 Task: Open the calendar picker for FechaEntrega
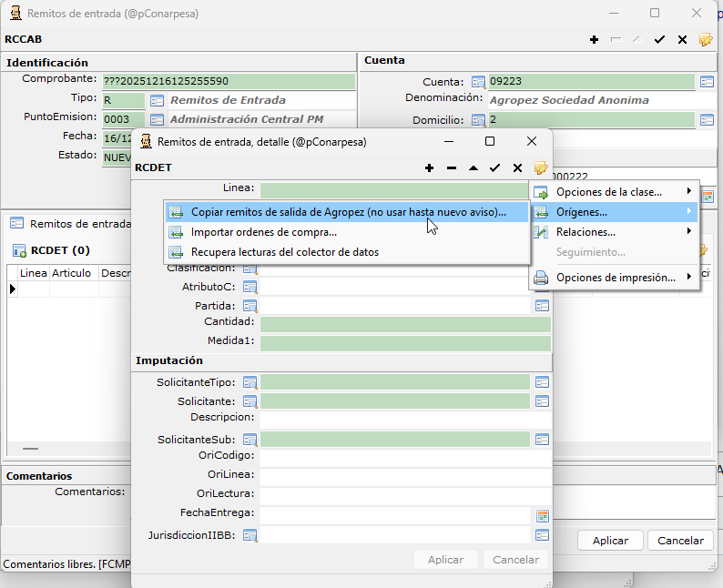pos(542,516)
